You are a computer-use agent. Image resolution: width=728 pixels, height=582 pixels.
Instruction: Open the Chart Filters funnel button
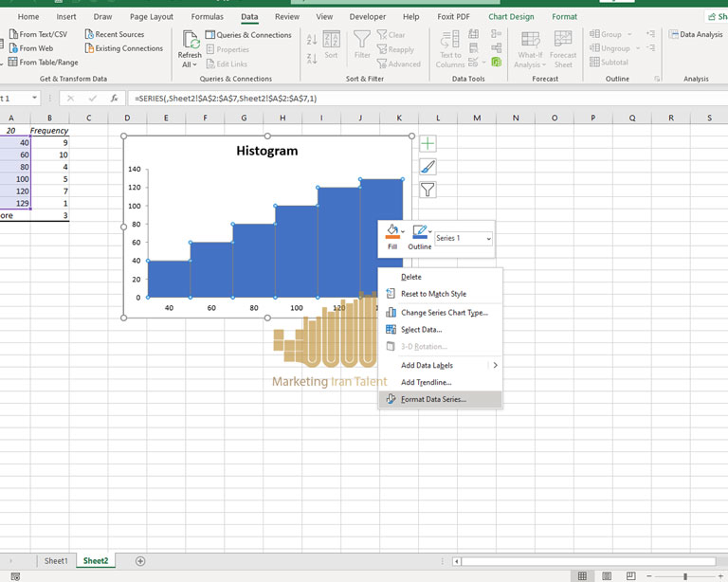coord(428,191)
